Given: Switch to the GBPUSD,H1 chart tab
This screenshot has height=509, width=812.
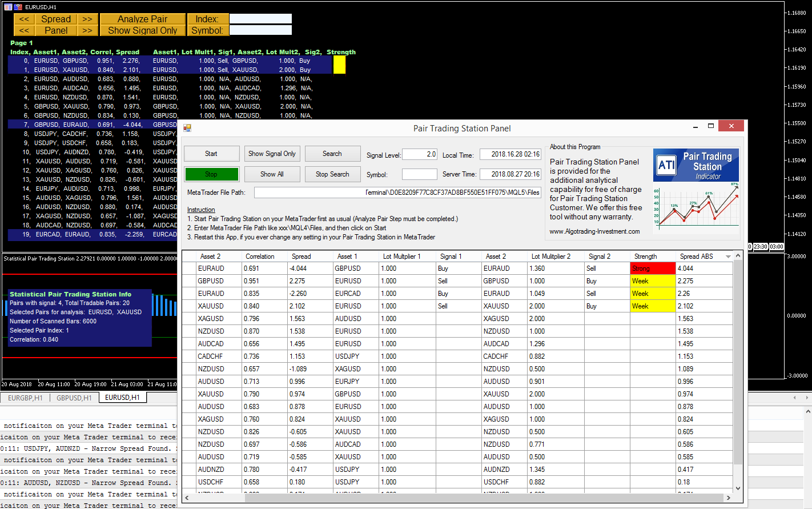Looking at the screenshot, I should 74,398.
